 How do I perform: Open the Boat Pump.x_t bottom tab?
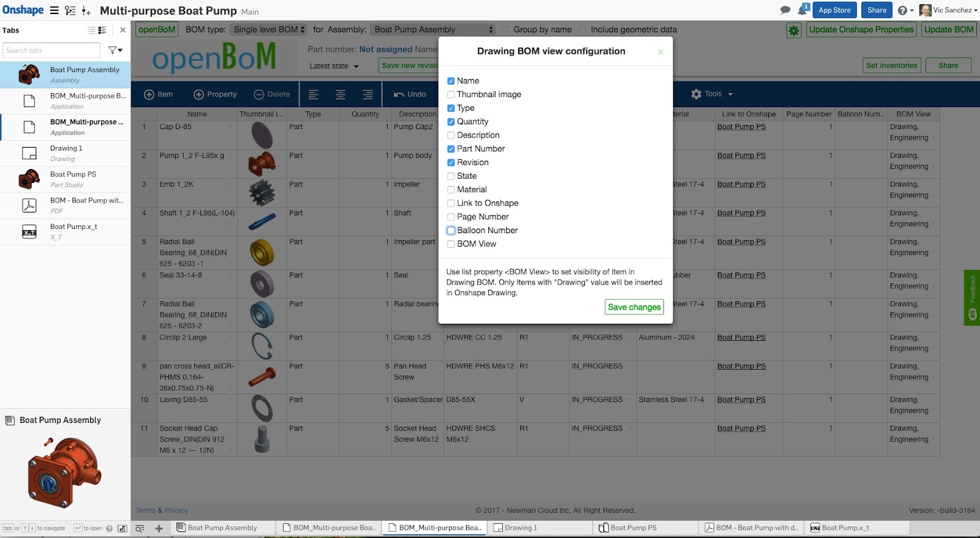pyautogui.click(x=858, y=528)
